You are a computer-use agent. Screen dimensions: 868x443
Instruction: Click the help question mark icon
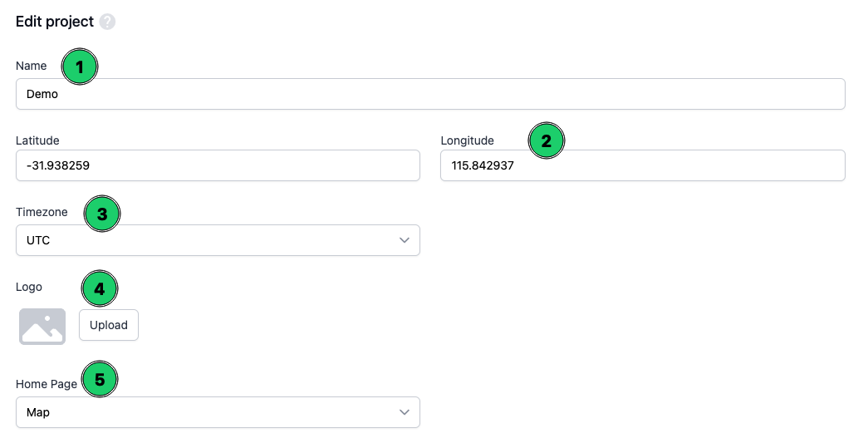point(107,22)
